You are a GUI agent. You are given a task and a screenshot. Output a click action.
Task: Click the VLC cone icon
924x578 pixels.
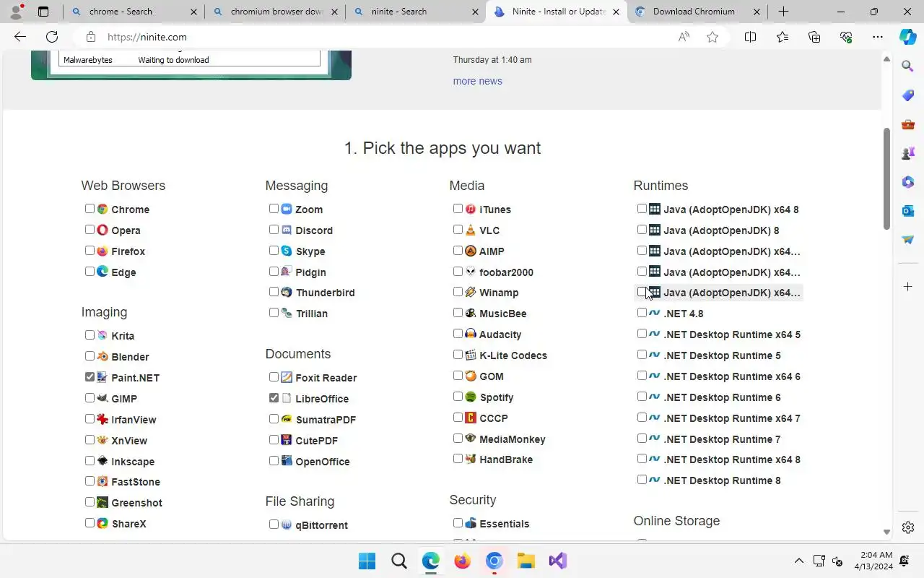471,230
